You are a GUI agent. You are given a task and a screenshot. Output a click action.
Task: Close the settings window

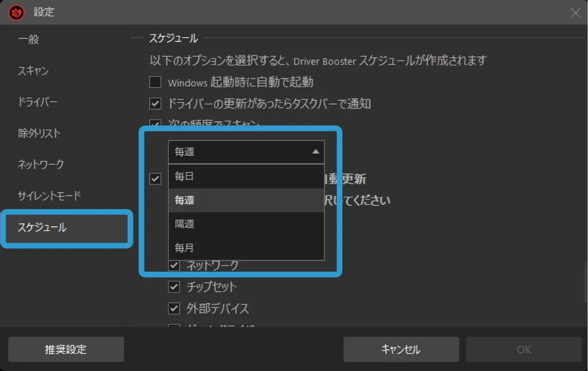tap(575, 13)
